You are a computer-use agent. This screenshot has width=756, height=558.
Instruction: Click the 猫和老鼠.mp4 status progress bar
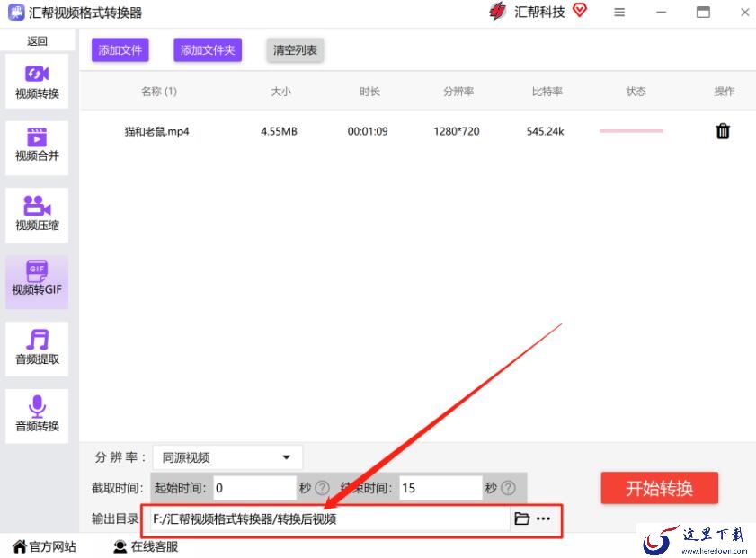point(631,131)
